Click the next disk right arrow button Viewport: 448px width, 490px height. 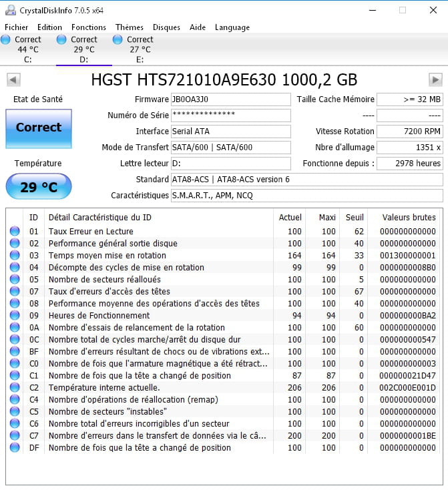435,80
